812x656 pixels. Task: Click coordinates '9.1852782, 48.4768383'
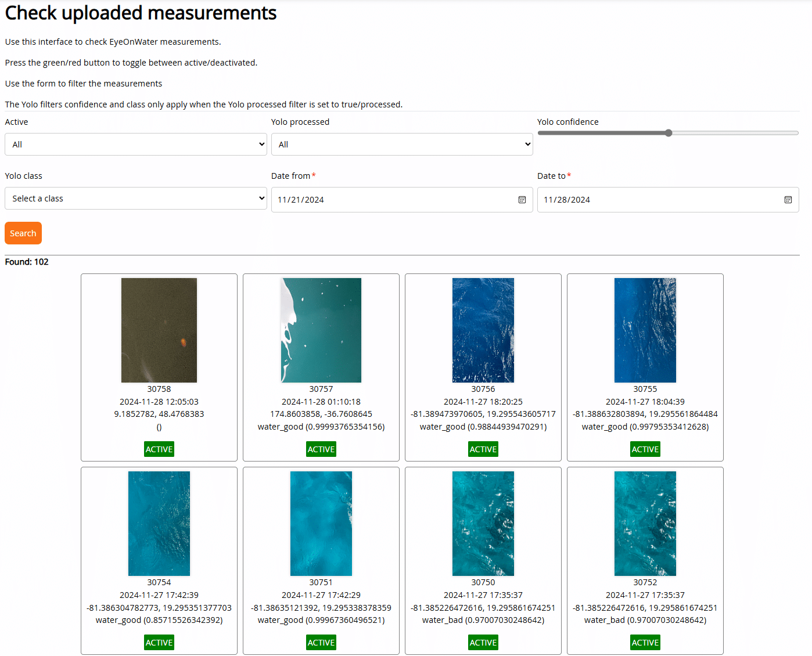(159, 414)
